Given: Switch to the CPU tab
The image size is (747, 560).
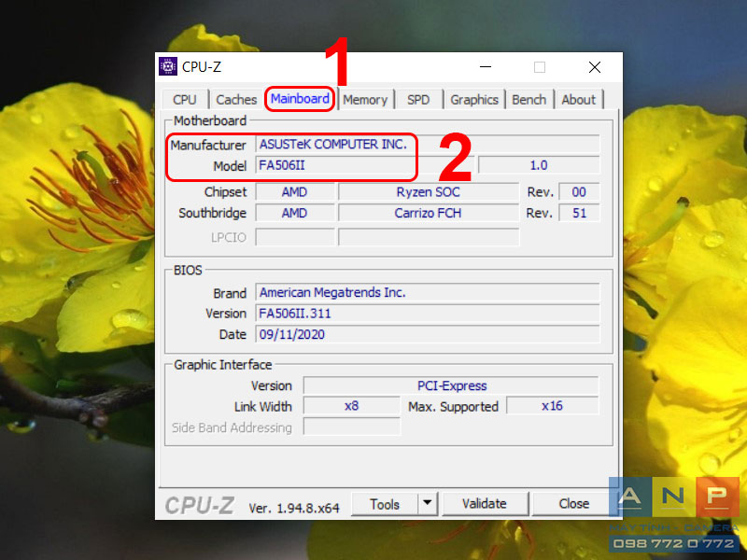Looking at the screenshot, I should [x=185, y=100].
